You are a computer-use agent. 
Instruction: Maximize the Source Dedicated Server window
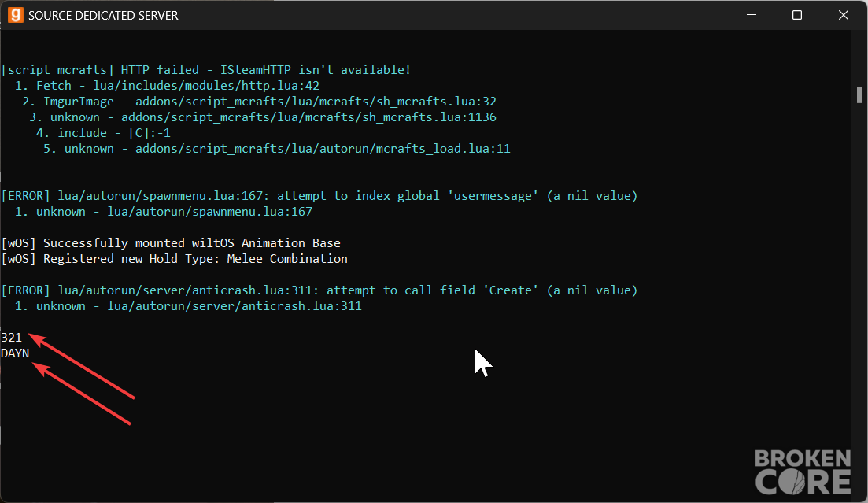click(x=797, y=15)
